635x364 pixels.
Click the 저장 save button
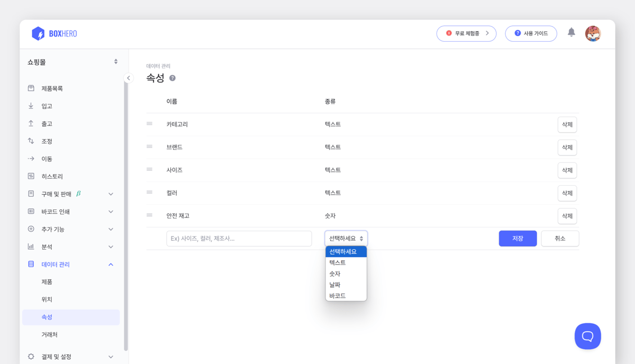click(x=518, y=238)
